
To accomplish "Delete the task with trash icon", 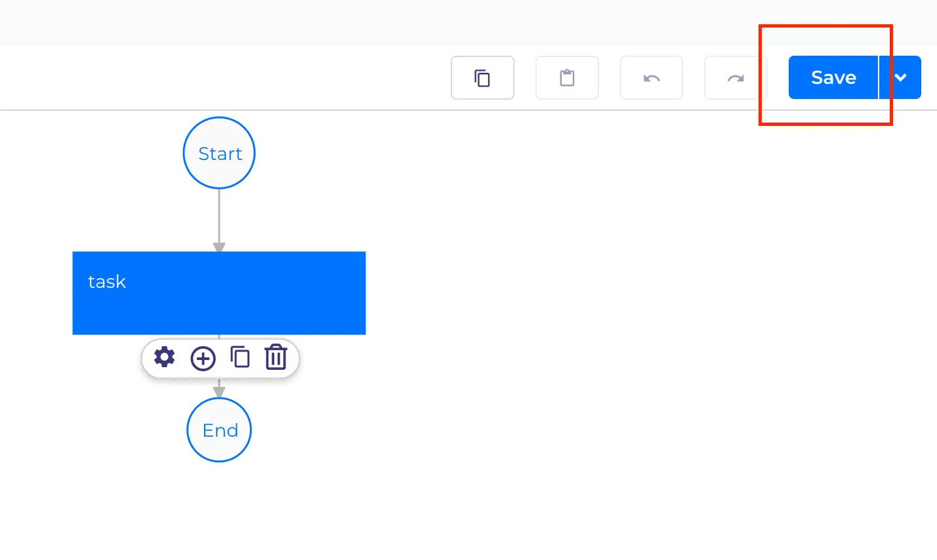I will click(276, 357).
